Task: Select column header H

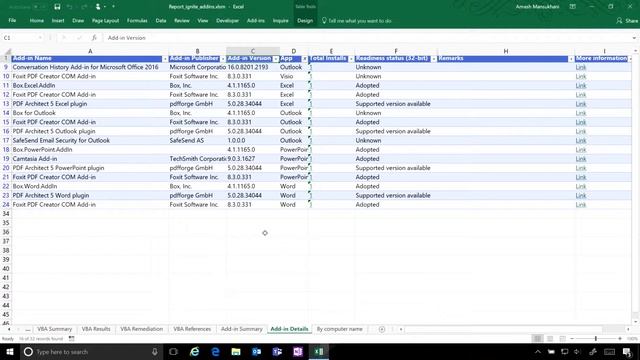Action: pyautogui.click(x=506, y=51)
